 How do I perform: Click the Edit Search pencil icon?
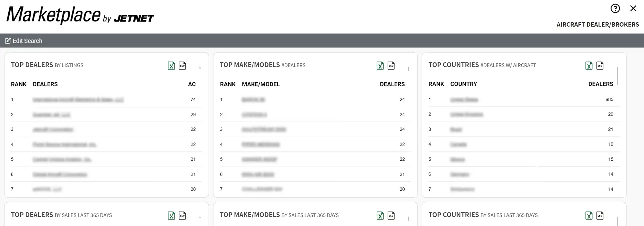pyautogui.click(x=8, y=41)
